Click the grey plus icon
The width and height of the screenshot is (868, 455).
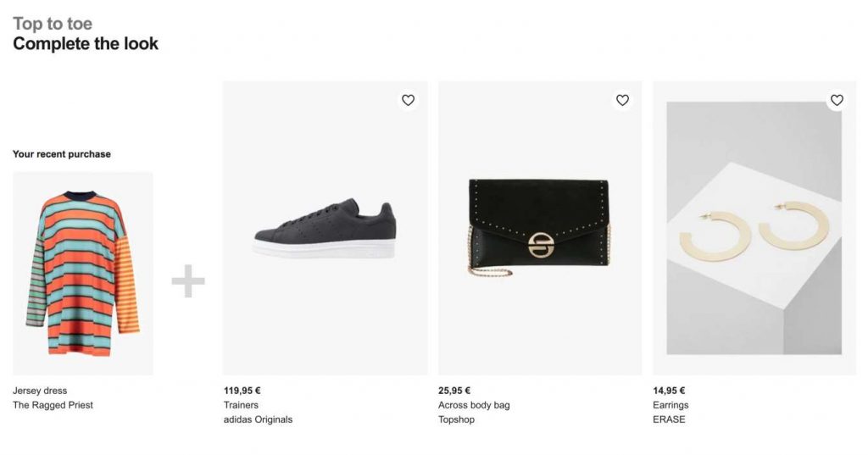pos(188,281)
